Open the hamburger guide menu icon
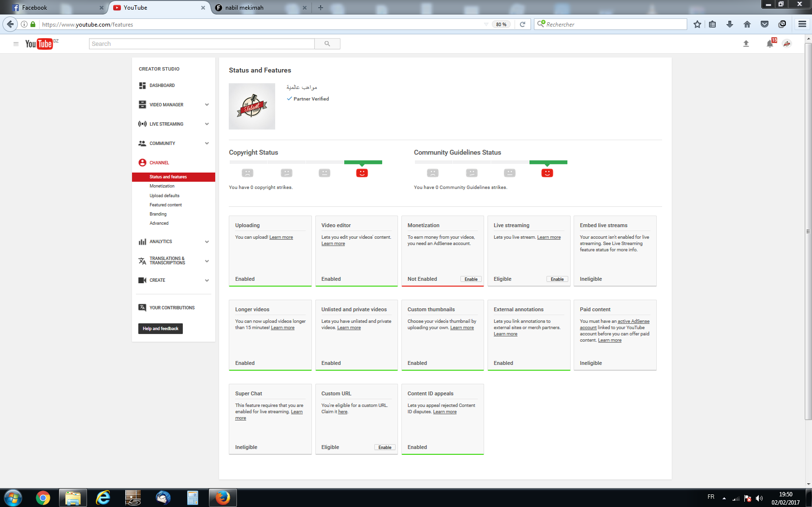This screenshot has width=812, height=507. (x=16, y=44)
